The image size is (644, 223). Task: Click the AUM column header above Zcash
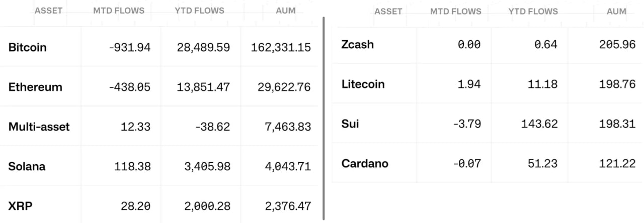click(x=616, y=11)
